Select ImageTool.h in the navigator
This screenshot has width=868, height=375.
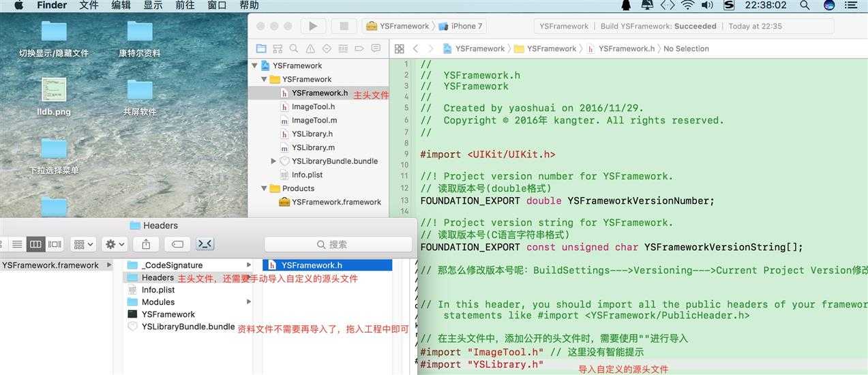(313, 107)
